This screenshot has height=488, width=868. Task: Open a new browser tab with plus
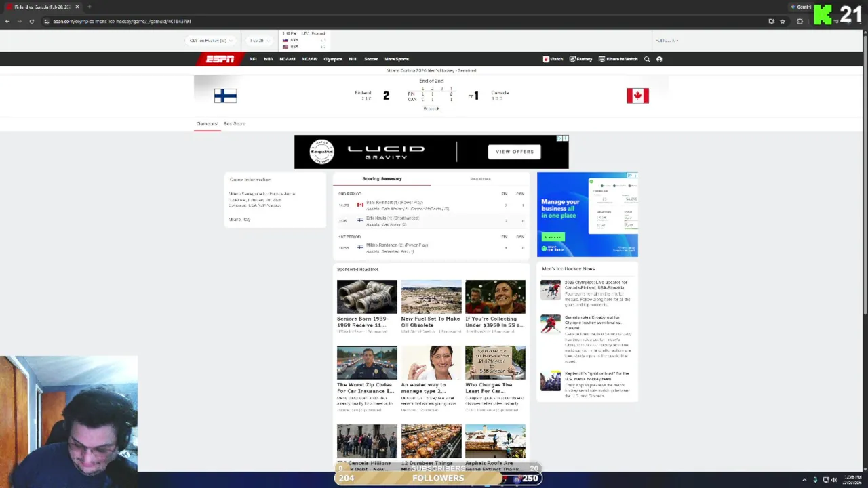pos(89,7)
